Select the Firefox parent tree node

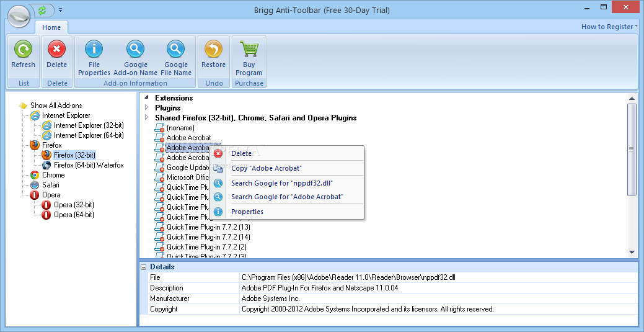click(x=52, y=145)
